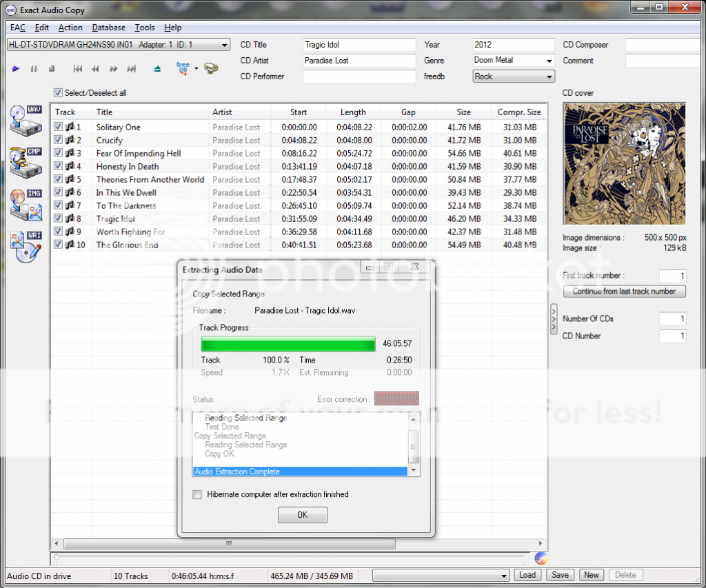Skip to next track button
The width and height of the screenshot is (706, 588).
pyautogui.click(x=131, y=69)
